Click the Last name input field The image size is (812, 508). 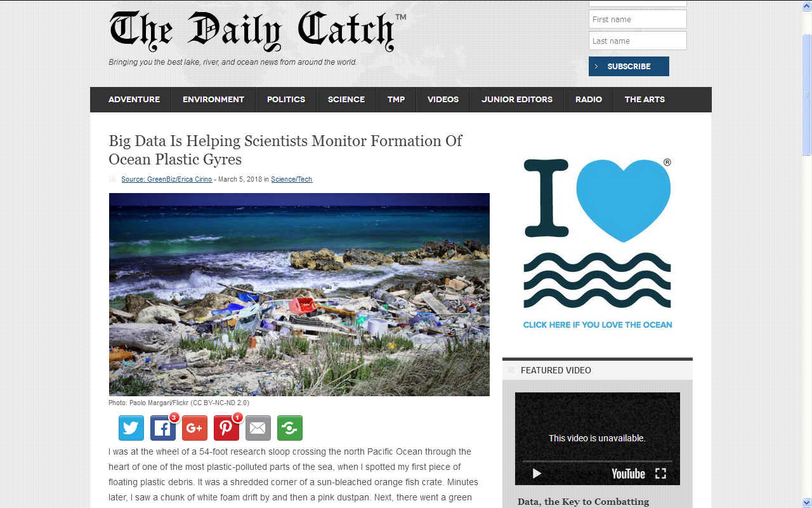click(x=638, y=41)
